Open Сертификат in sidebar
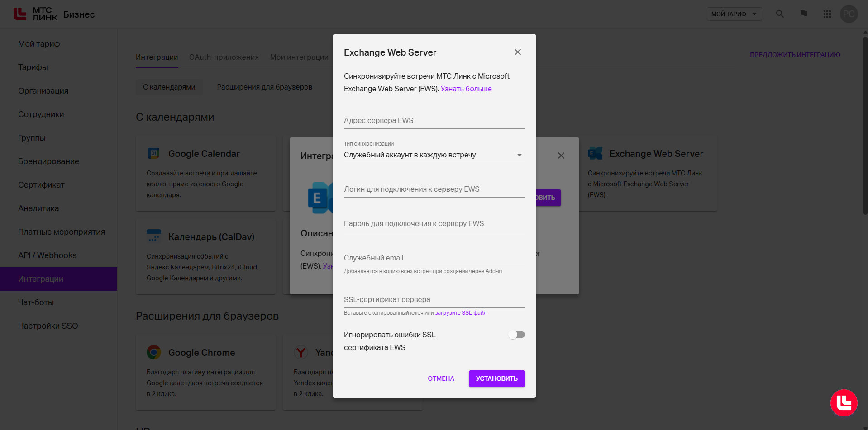Viewport: 868px width, 430px height. click(58, 185)
